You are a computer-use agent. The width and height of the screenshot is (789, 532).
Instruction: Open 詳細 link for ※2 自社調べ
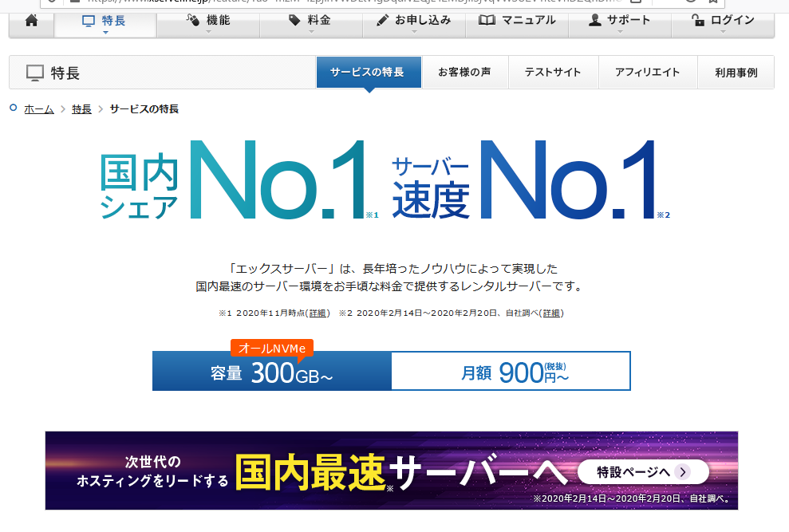click(551, 313)
